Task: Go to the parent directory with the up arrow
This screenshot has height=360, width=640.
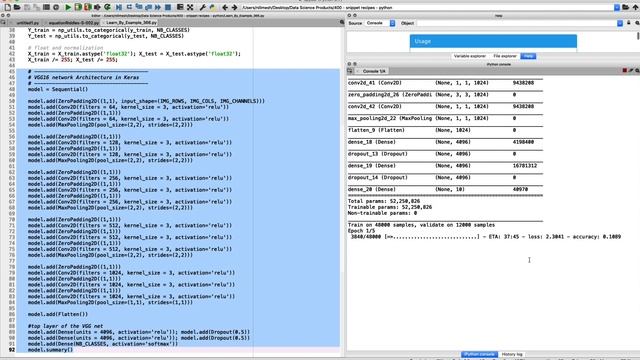Action: pyautogui.click(x=635, y=7)
